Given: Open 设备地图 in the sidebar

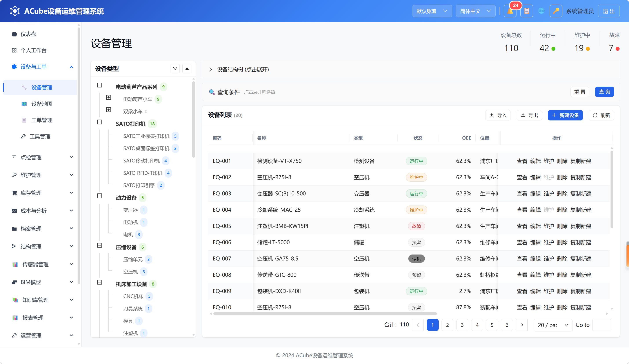Looking at the screenshot, I should [40, 104].
